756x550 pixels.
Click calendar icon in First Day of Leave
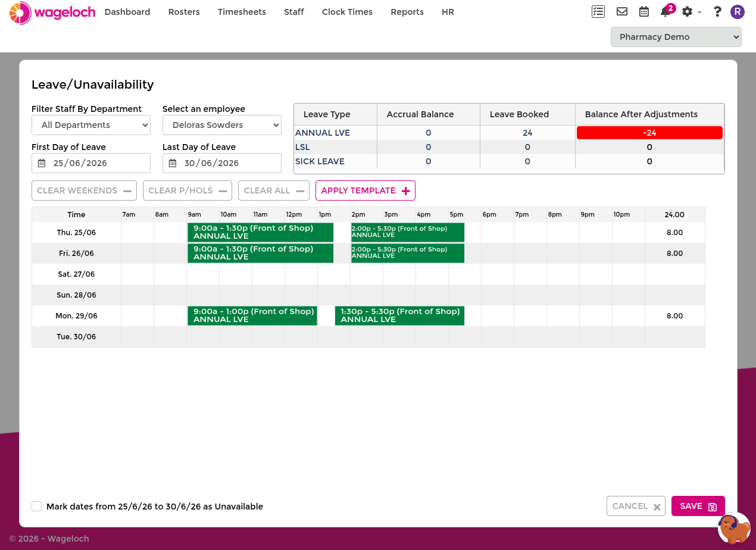pyautogui.click(x=42, y=163)
